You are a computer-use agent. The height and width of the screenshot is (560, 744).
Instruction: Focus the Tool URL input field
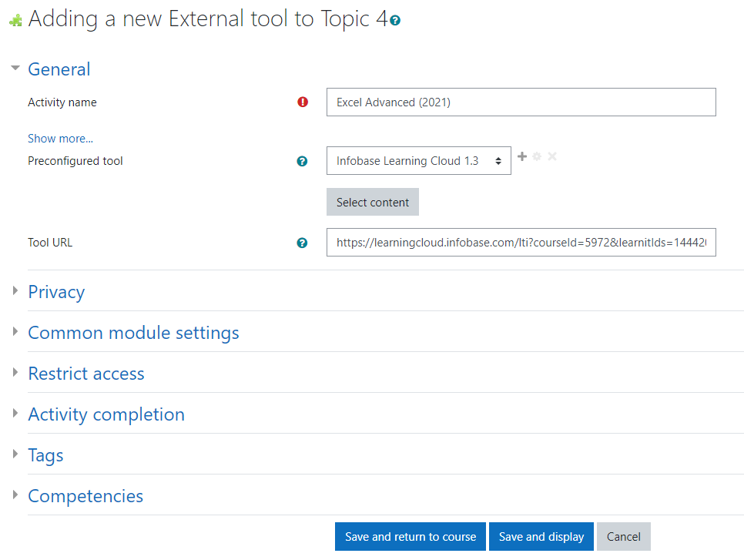pyautogui.click(x=521, y=243)
